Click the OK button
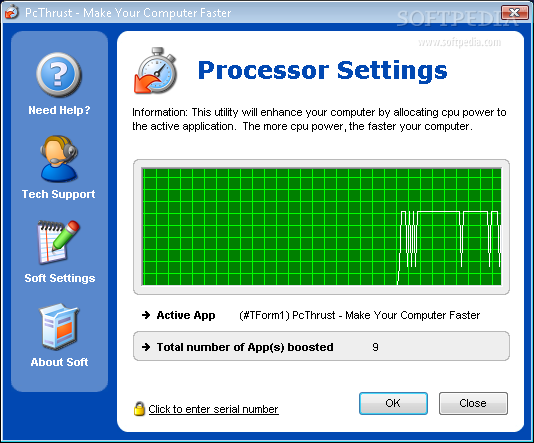The height and width of the screenshot is (443, 534). 393,403
